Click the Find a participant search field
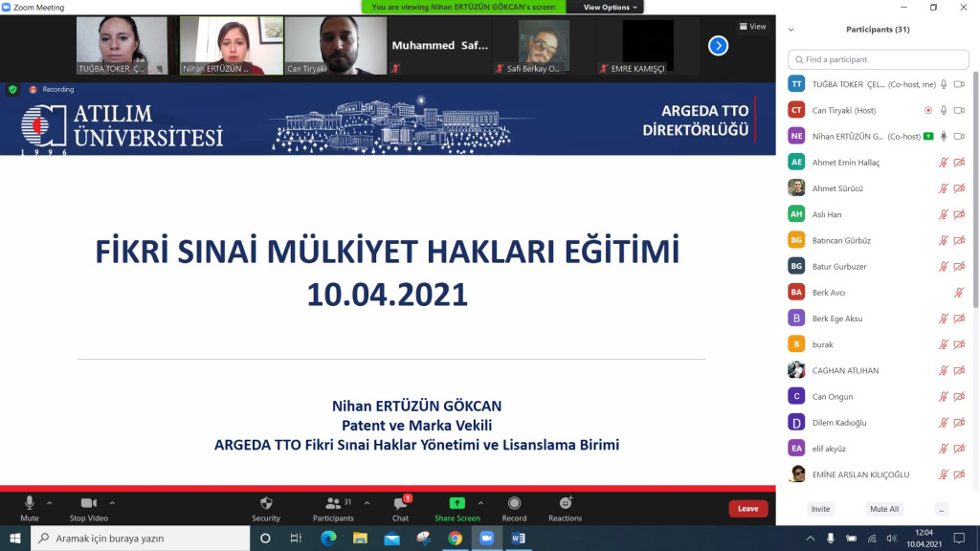This screenshot has width=980, height=551. (877, 59)
